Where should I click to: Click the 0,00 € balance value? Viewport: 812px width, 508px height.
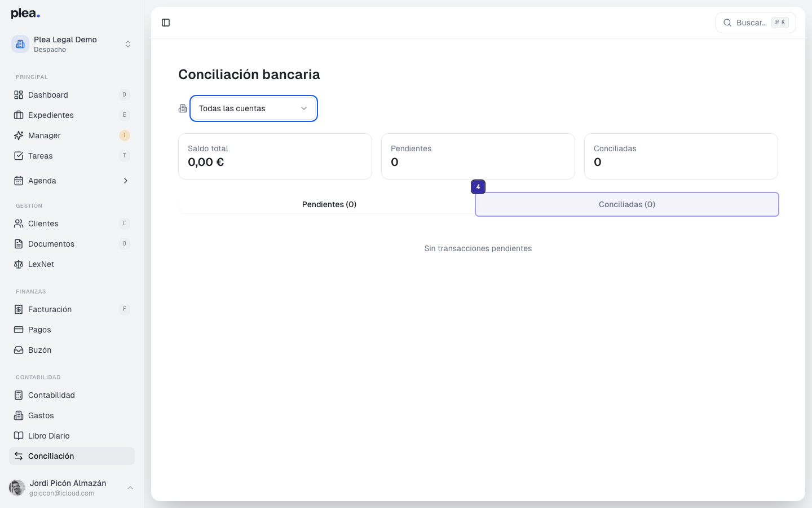point(206,162)
